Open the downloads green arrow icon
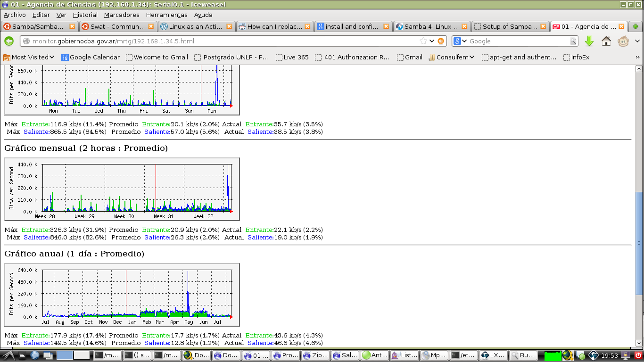The height and width of the screenshot is (362, 644). click(589, 41)
